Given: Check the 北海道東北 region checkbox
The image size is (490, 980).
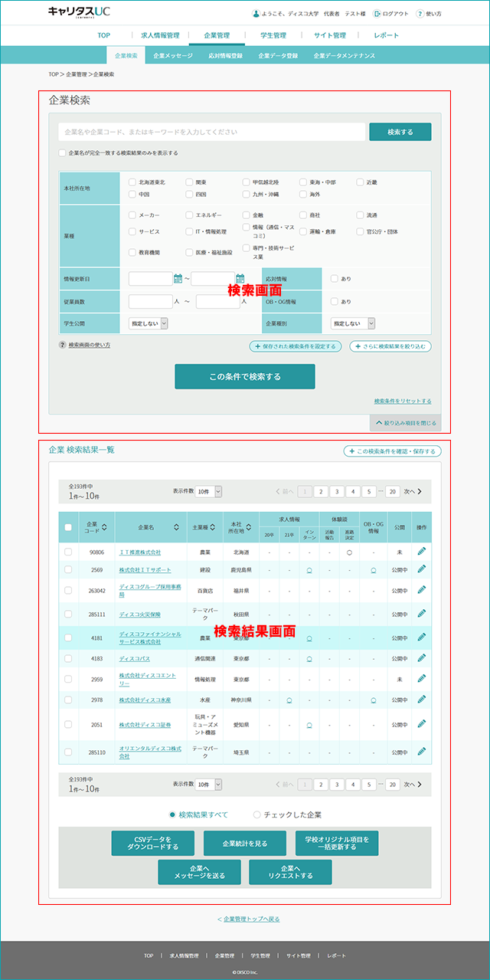Looking at the screenshot, I should [132, 182].
